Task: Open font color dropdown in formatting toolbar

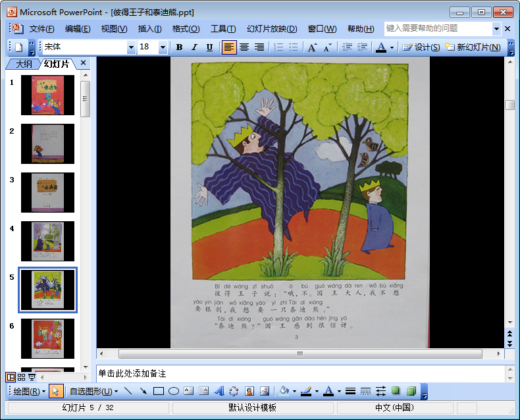Action: pos(392,47)
